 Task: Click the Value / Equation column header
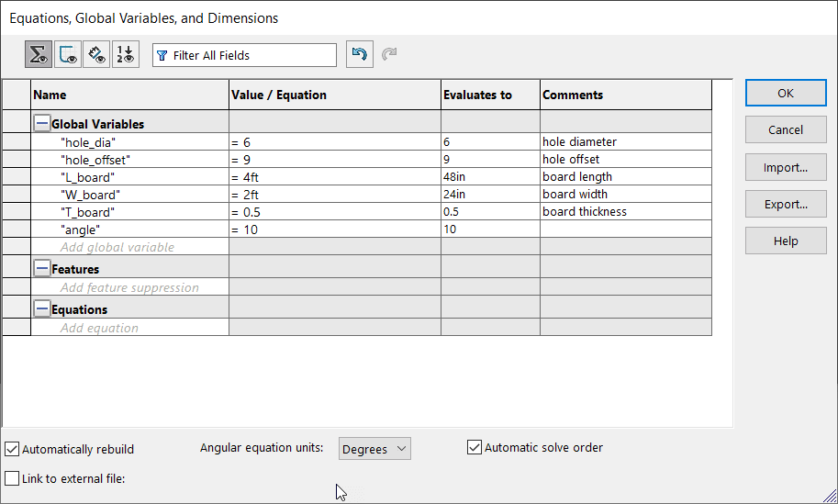click(x=335, y=95)
